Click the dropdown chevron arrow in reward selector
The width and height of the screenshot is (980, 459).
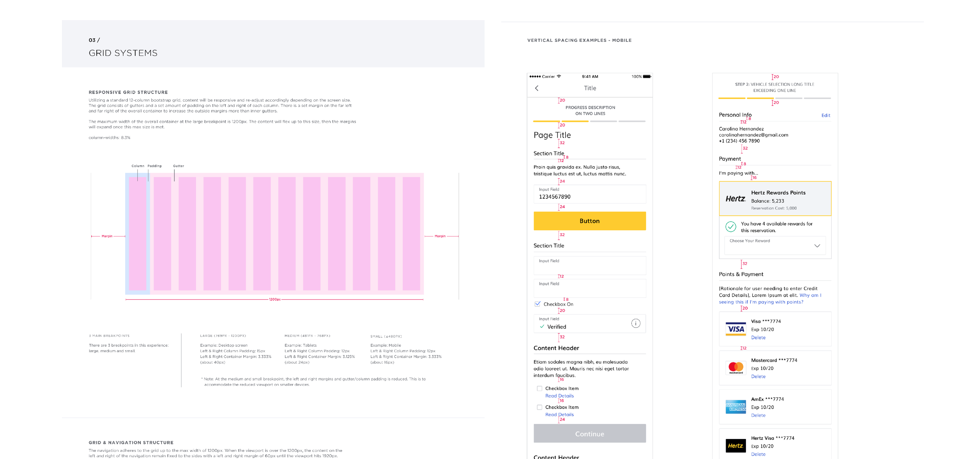pos(817,246)
